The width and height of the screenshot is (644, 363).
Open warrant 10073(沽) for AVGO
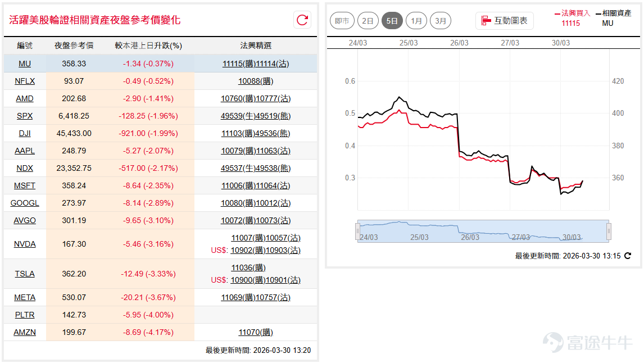click(x=274, y=220)
